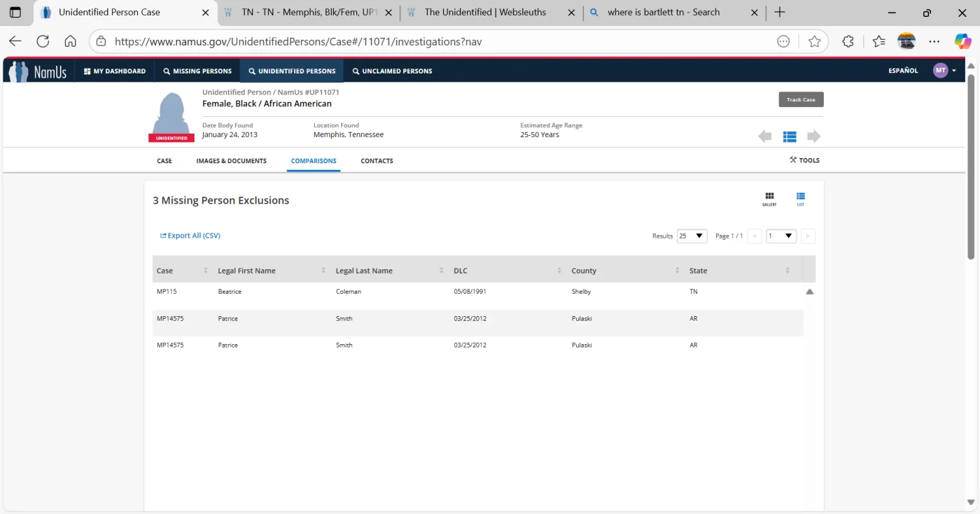Screen dimensions: 980x514
Task: Add page to favorites star
Action: (x=814, y=41)
